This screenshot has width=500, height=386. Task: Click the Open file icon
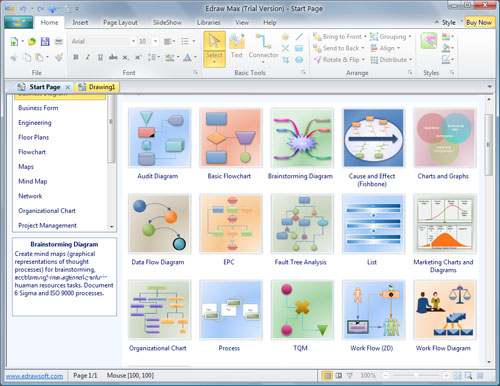32,42
